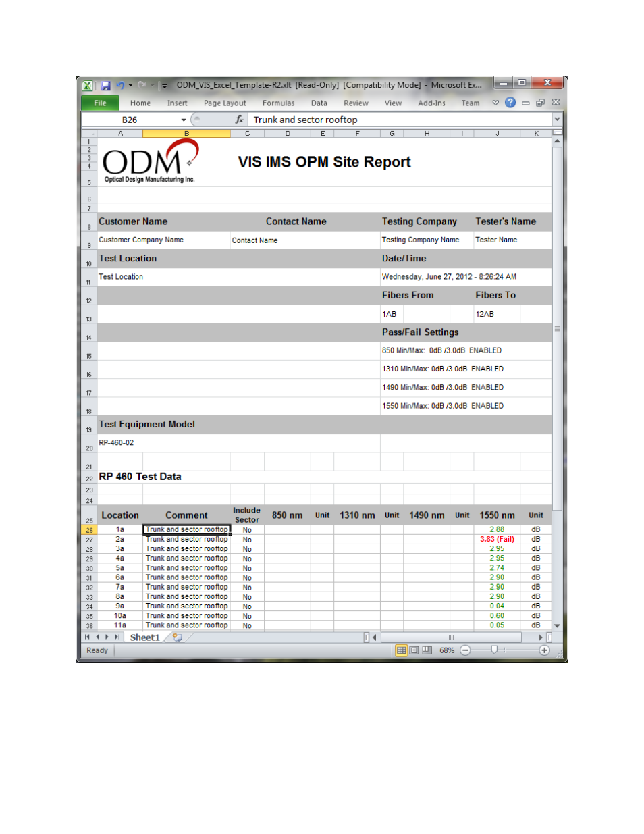644x834 pixels.
Task: Go to the last sheet tab with the navigation arrow
Action: click(x=117, y=637)
